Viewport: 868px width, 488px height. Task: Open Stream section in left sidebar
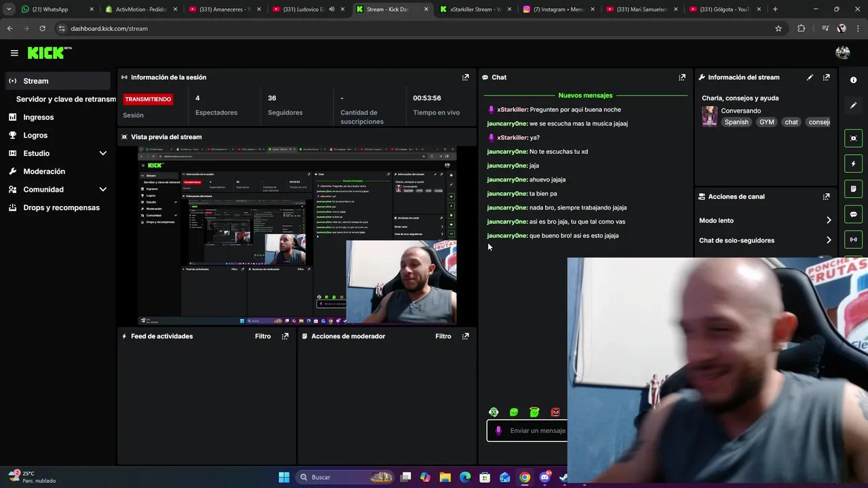coord(58,81)
